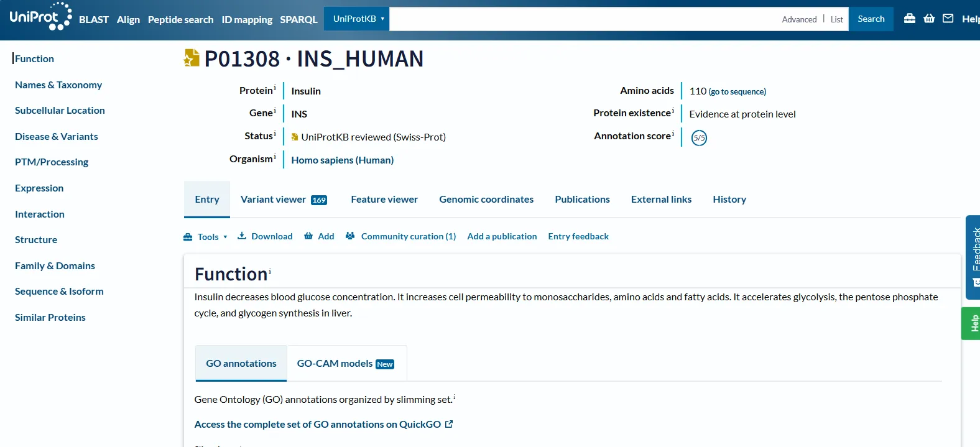The height and width of the screenshot is (447, 980).
Task: Open the toolbox icon in header
Action: click(909, 19)
